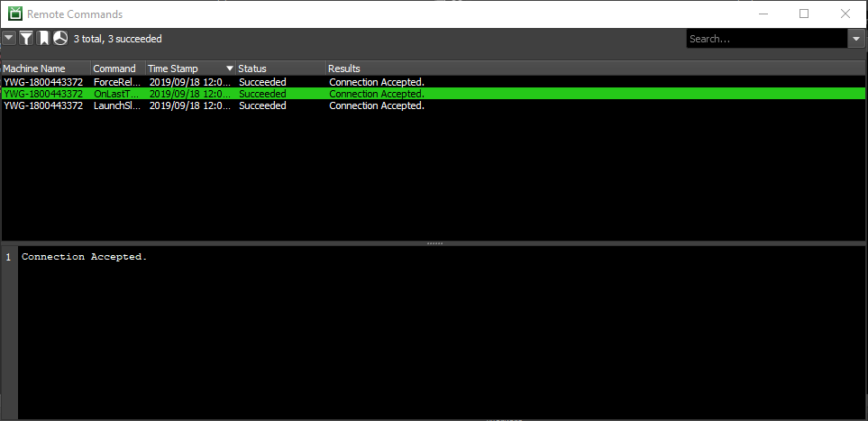Image resolution: width=868 pixels, height=421 pixels.
Task: Select the highlighted OnLastT... command row
Action: click(116, 94)
